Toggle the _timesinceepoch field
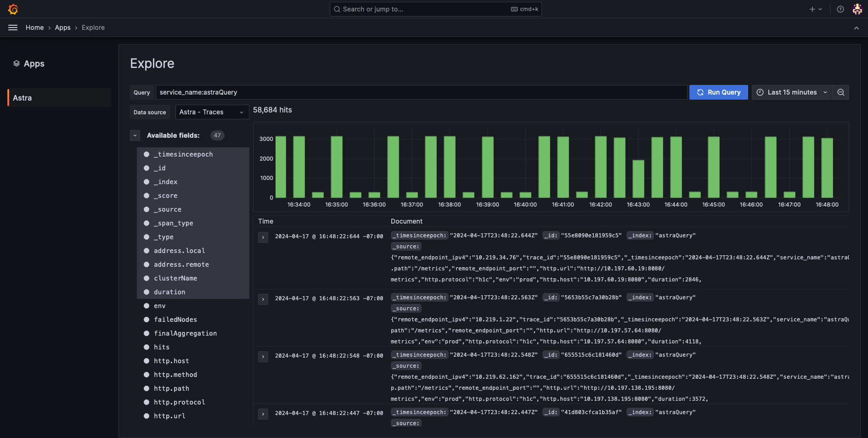868x438 pixels. point(193,154)
